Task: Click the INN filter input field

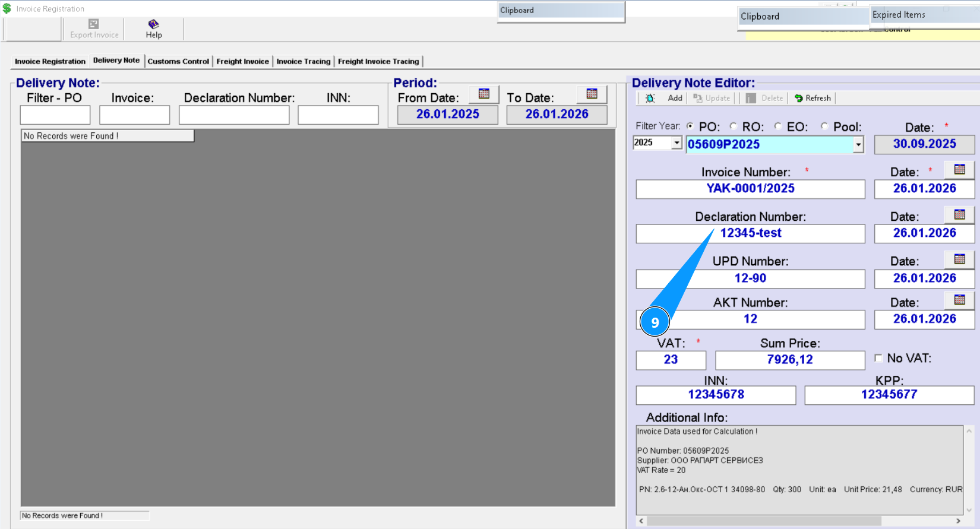Action: [338, 115]
